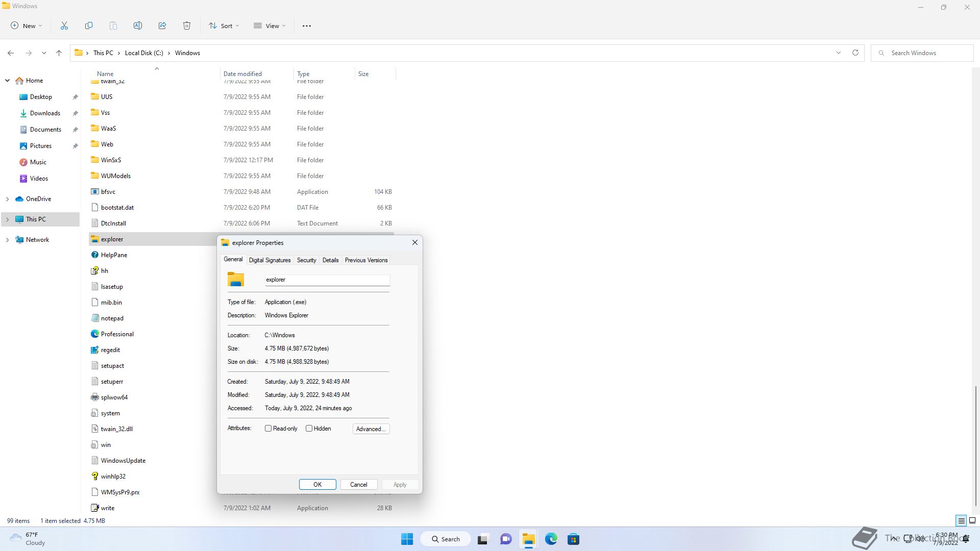The height and width of the screenshot is (551, 980).
Task: Switch to the Security tab
Action: (306, 260)
